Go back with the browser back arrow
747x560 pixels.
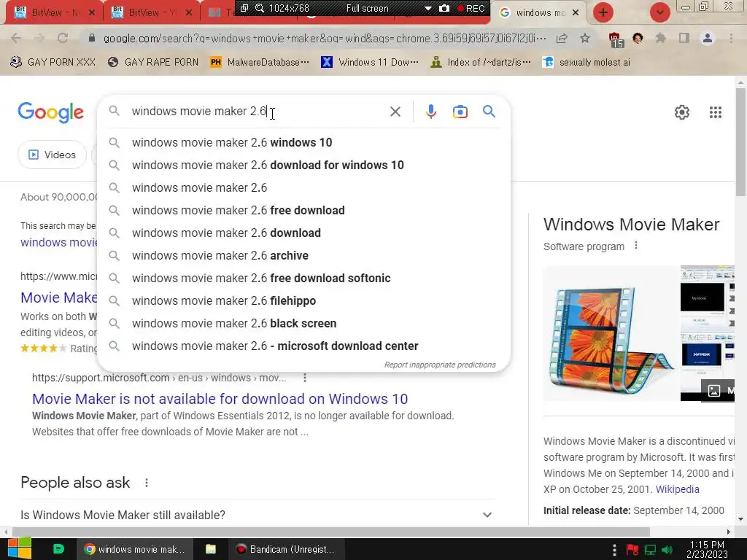point(16,38)
